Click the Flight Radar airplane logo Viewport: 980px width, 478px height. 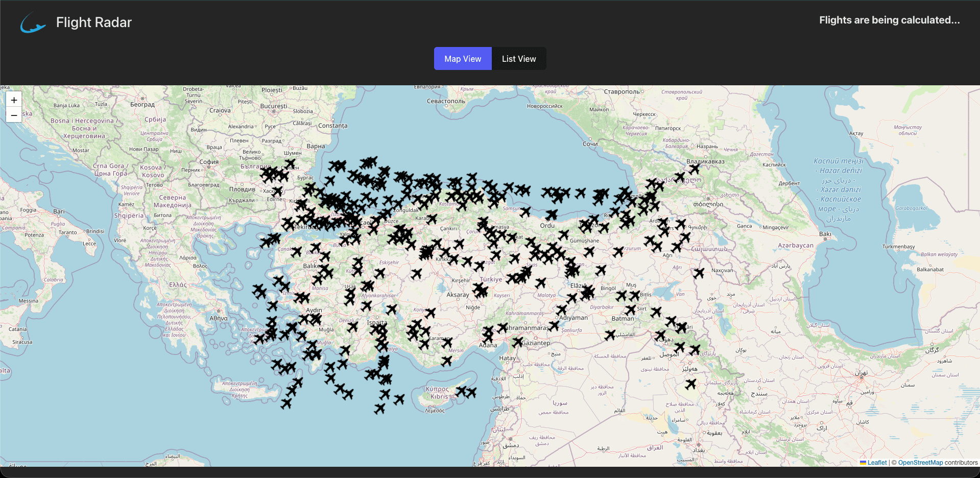[32, 22]
